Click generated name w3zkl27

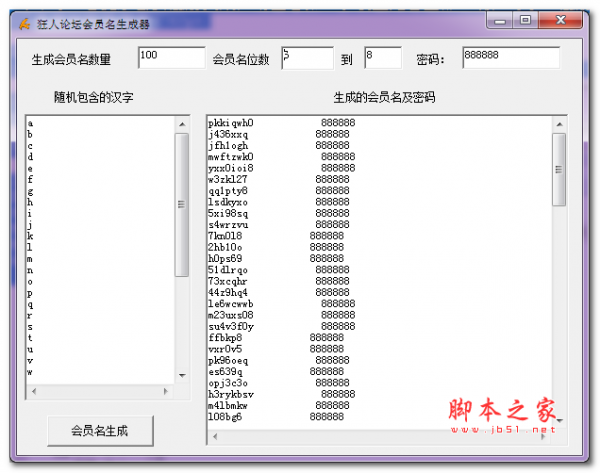pyautogui.click(x=228, y=179)
